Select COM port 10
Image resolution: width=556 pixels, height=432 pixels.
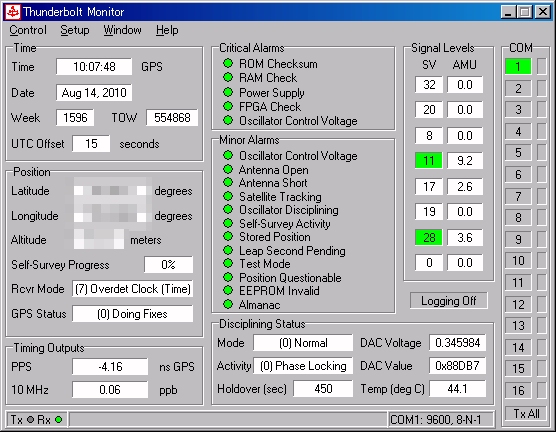(x=518, y=261)
